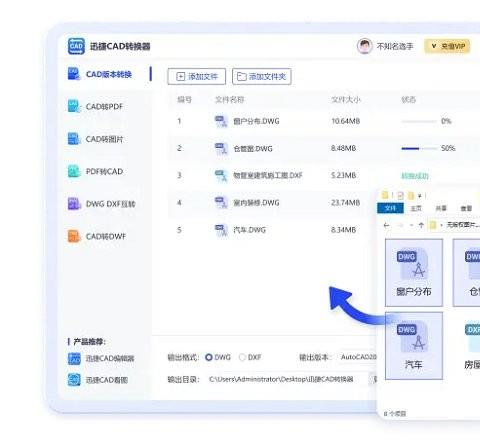Screen dimensions: 480x444
Task: Expand recent locations dropdown in Explorer
Action: 412,226
